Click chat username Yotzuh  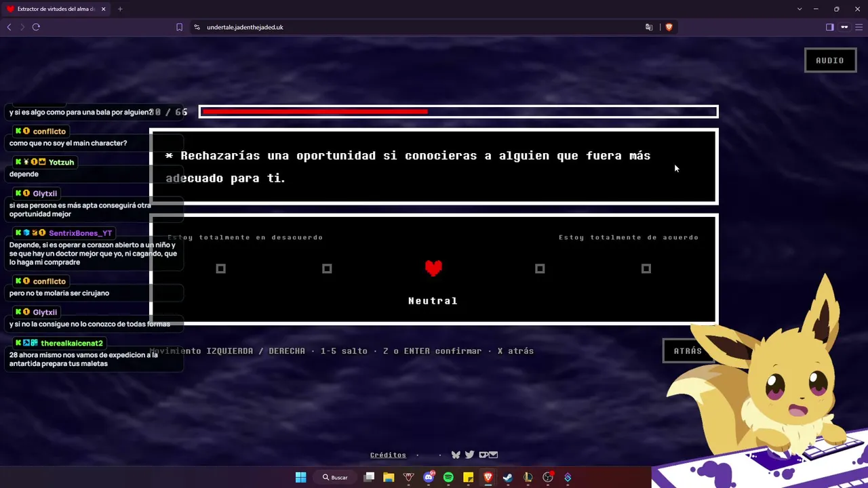pos(61,162)
